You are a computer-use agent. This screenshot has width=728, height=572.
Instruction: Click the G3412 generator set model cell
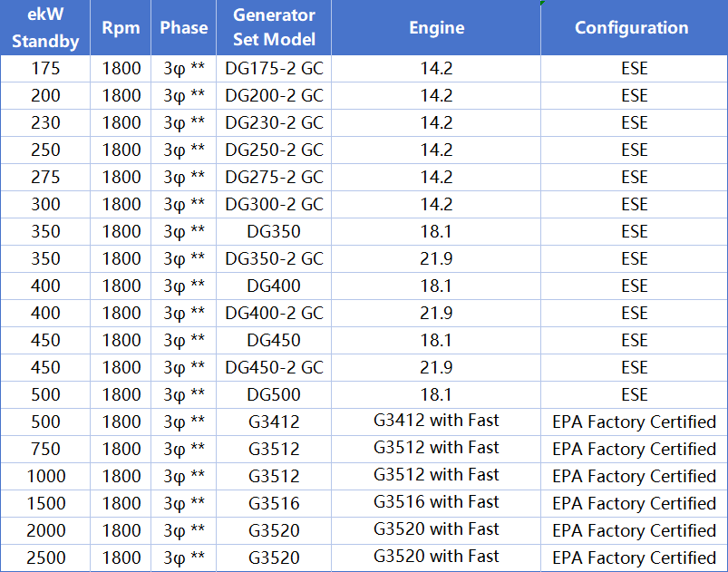tap(274, 422)
